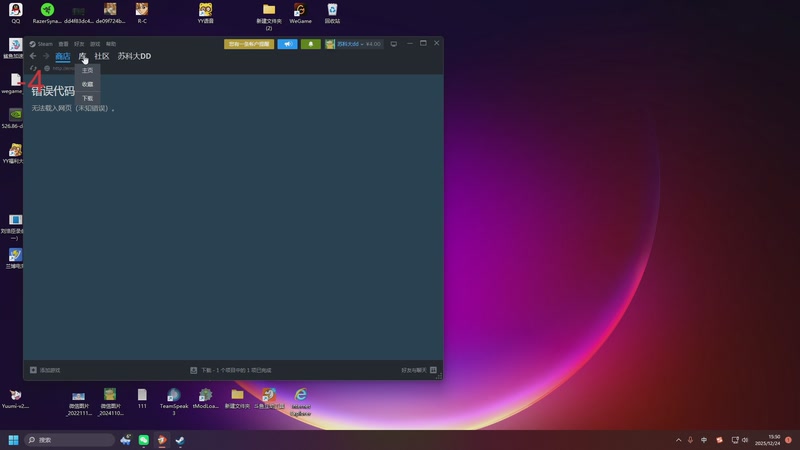
Task: Click the yellow account alert button
Action: click(x=249, y=44)
